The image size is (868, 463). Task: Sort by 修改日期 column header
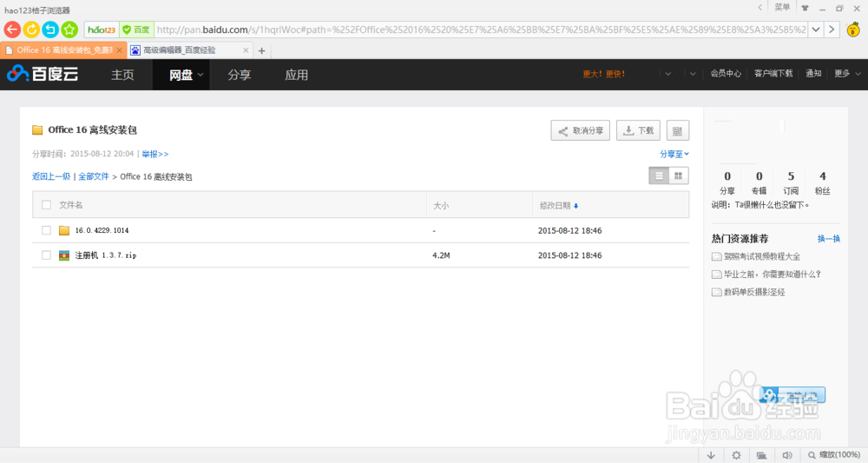pyautogui.click(x=556, y=206)
